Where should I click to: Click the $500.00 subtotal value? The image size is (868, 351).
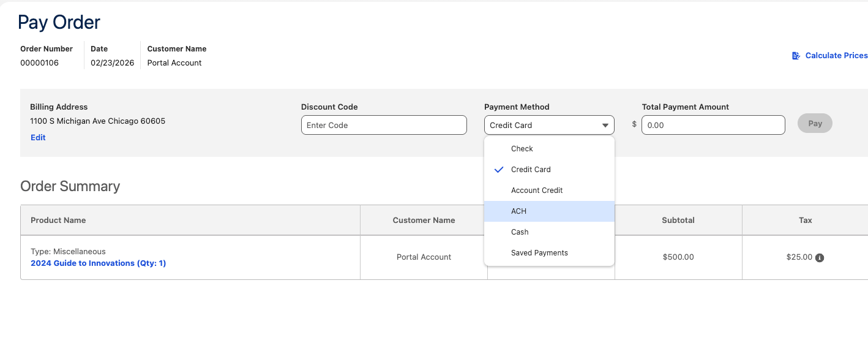pos(678,257)
